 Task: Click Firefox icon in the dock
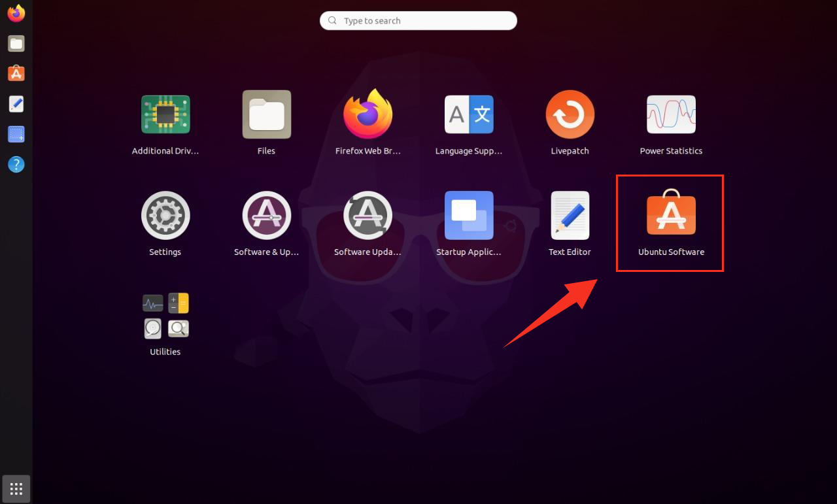click(x=16, y=13)
